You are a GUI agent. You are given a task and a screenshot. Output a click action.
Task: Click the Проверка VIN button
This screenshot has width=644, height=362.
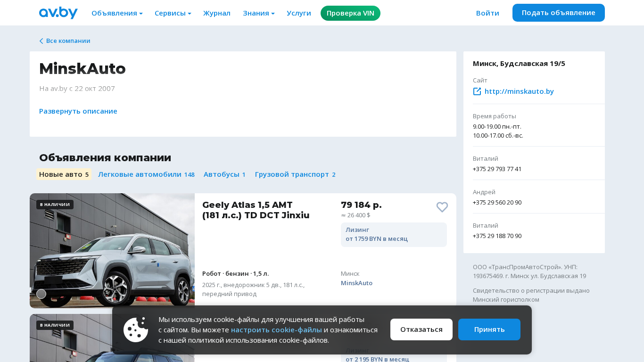[350, 13]
